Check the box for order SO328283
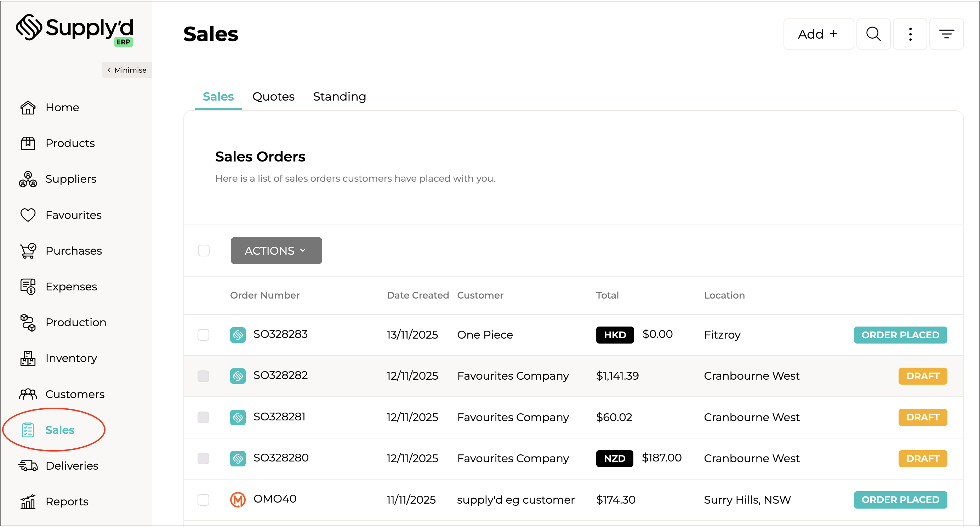The width and height of the screenshot is (980, 527). coord(204,335)
